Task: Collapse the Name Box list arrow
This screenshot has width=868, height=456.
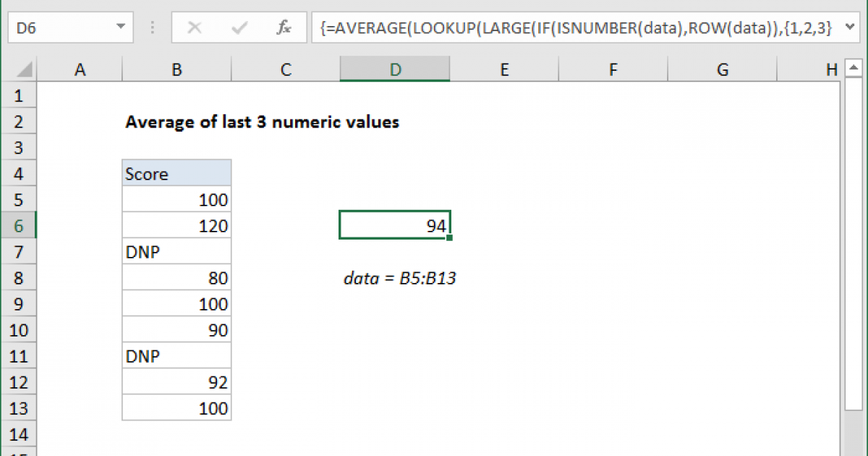Action: (x=121, y=27)
